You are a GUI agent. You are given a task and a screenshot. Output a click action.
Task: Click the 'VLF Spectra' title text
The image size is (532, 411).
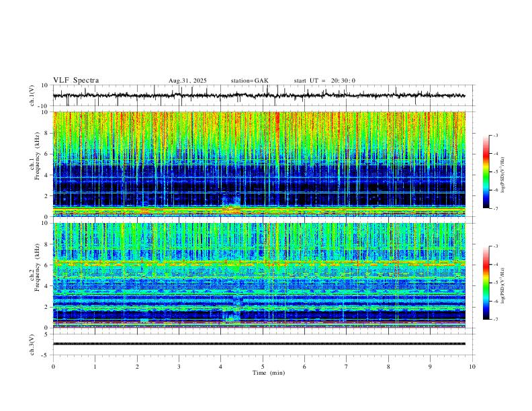76,81
